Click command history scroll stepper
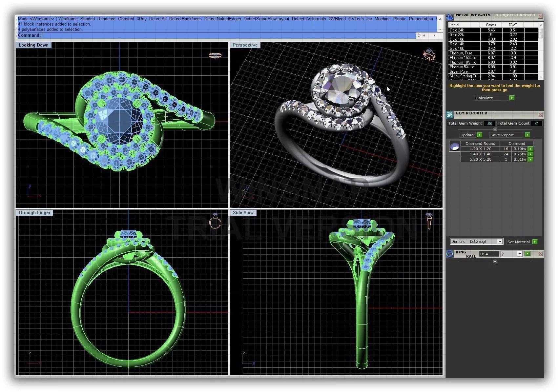 [419, 35]
